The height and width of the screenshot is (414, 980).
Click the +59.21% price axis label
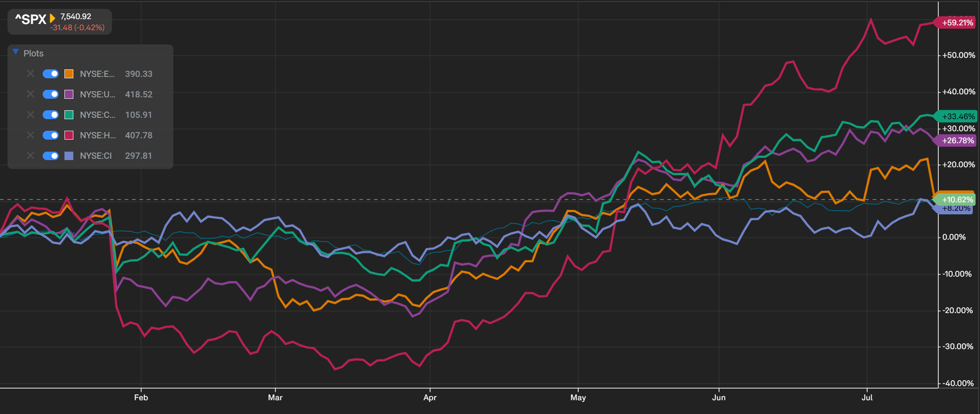pos(956,23)
